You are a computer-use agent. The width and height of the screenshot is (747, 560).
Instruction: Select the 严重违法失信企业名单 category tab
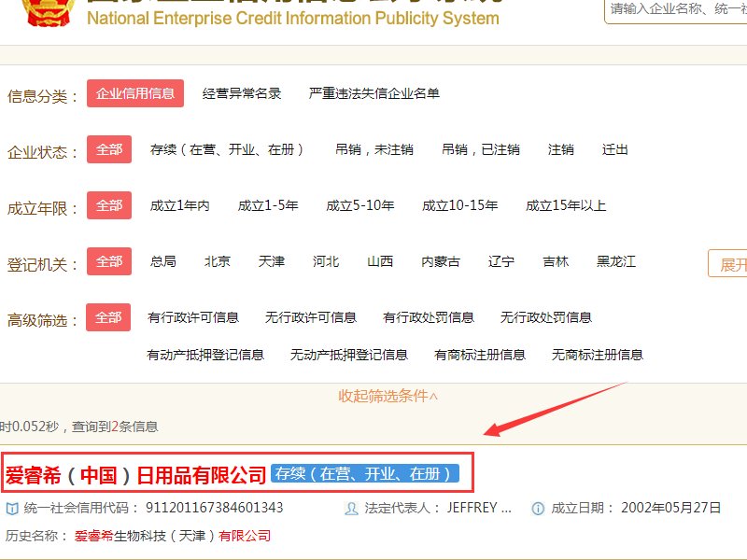coord(372,93)
